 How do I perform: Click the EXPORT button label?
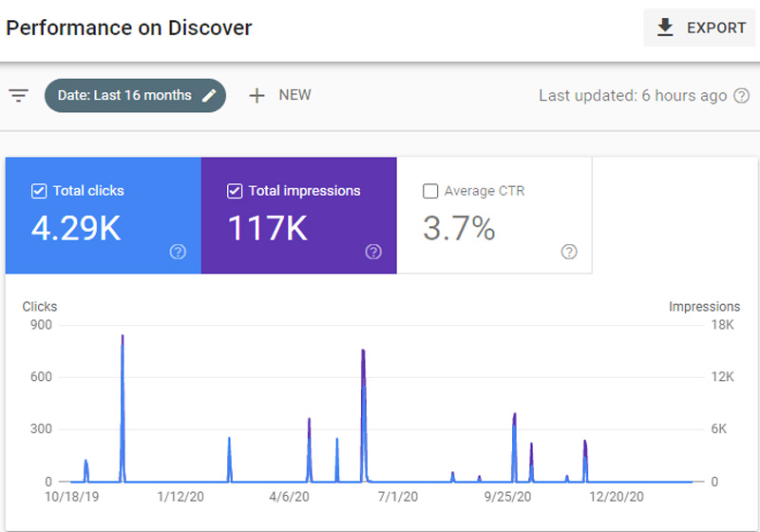(x=716, y=28)
